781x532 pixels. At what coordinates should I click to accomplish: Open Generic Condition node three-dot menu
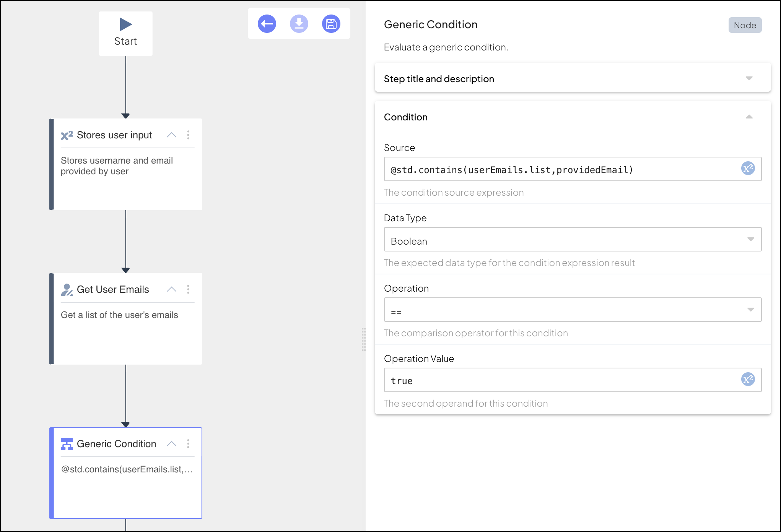click(188, 444)
